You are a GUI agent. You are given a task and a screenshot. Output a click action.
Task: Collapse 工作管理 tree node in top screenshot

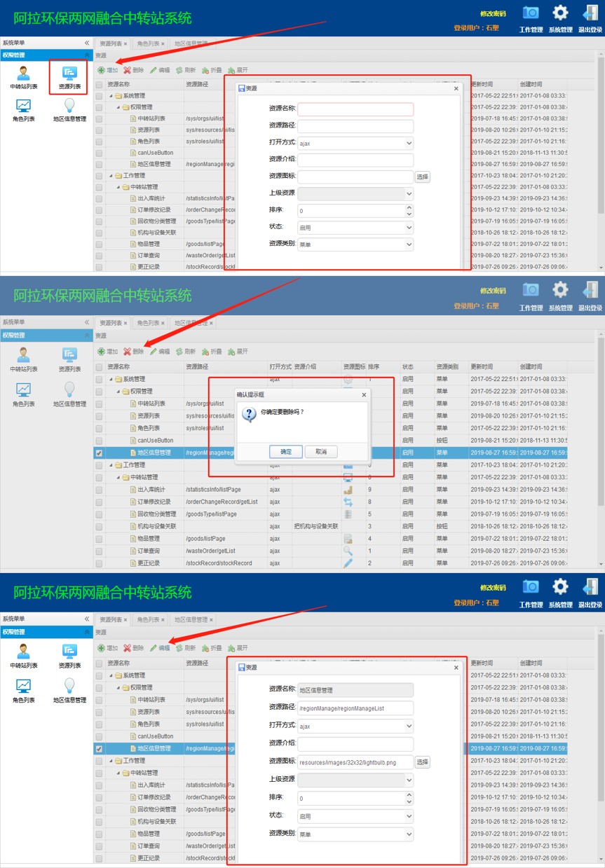(x=110, y=176)
